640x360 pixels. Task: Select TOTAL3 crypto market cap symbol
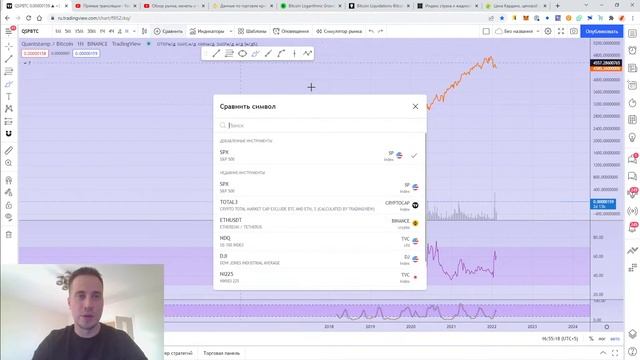(x=320, y=205)
